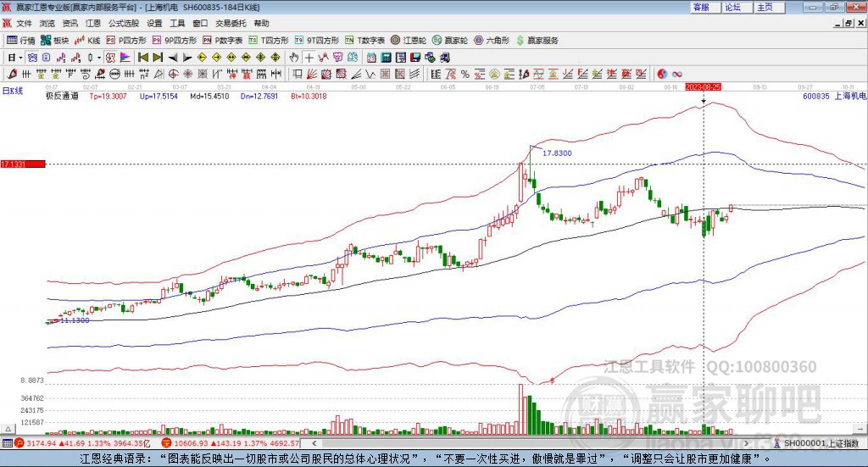Open 文件 menu
Image resolution: width=868 pixels, height=467 pixels.
[x=25, y=23]
